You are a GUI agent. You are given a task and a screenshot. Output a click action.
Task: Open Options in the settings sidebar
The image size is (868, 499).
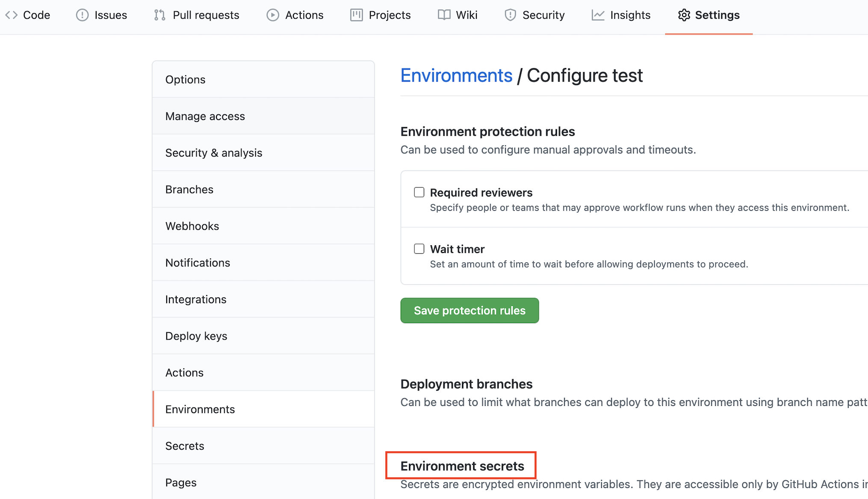point(263,79)
